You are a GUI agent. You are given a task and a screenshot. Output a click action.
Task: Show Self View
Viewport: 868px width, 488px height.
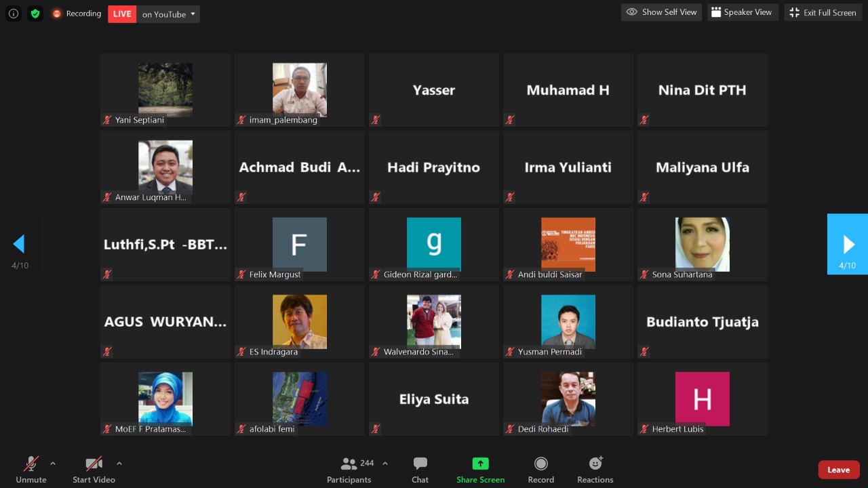[x=661, y=12]
